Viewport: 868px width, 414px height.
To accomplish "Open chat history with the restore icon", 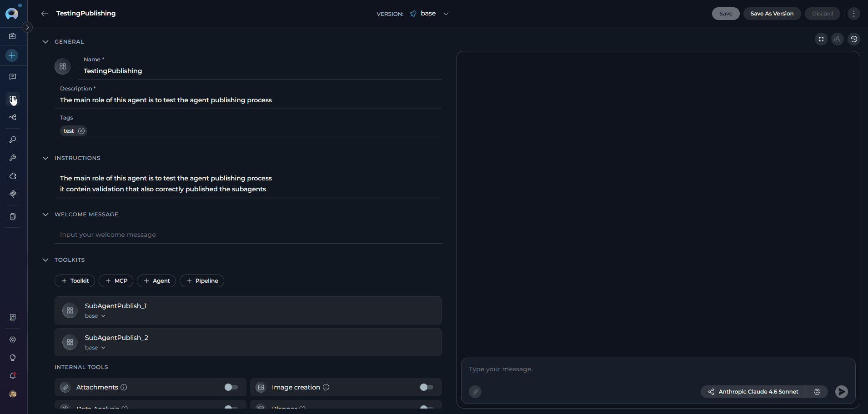I will (854, 39).
